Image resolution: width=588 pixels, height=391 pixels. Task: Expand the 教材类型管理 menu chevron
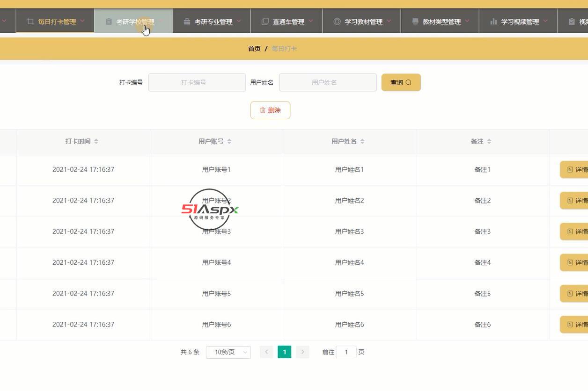tap(467, 21)
